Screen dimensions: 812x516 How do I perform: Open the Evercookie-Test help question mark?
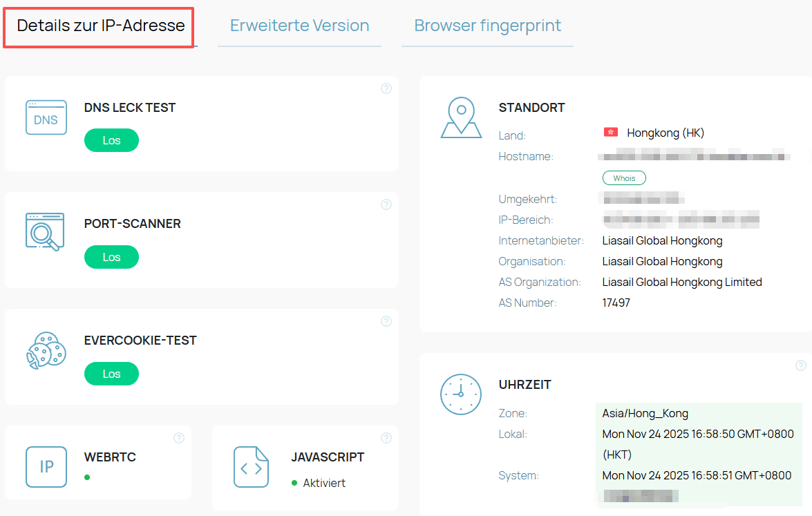386,321
